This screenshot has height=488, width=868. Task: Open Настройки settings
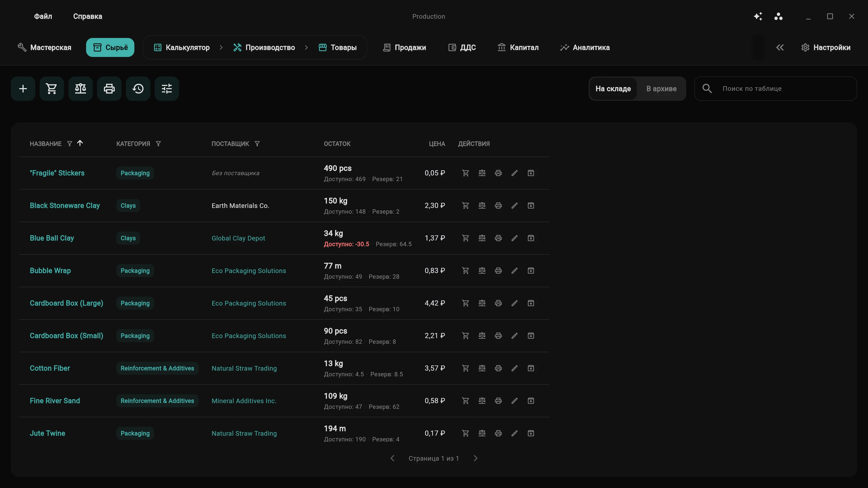(x=826, y=47)
